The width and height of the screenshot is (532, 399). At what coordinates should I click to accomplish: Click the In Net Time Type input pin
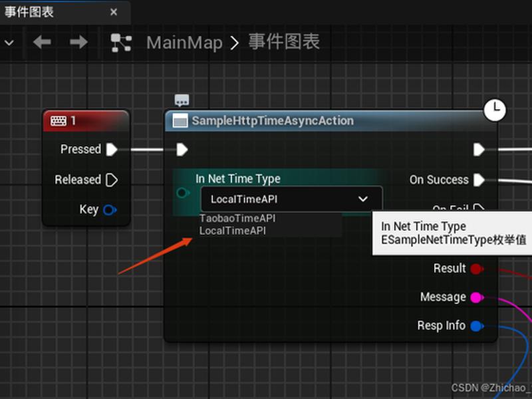tap(184, 193)
